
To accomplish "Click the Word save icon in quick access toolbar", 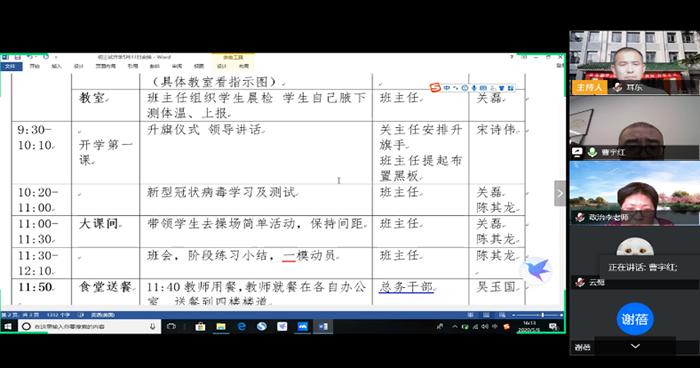I will click(18, 57).
